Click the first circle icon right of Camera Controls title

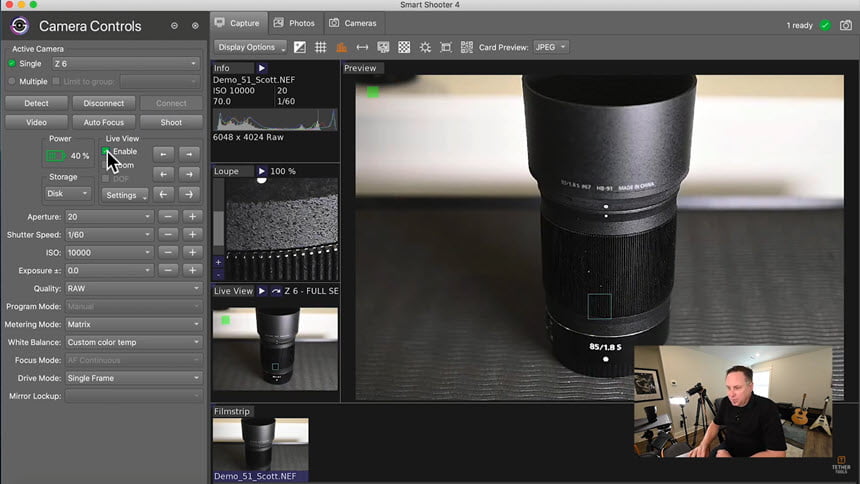tap(174, 26)
